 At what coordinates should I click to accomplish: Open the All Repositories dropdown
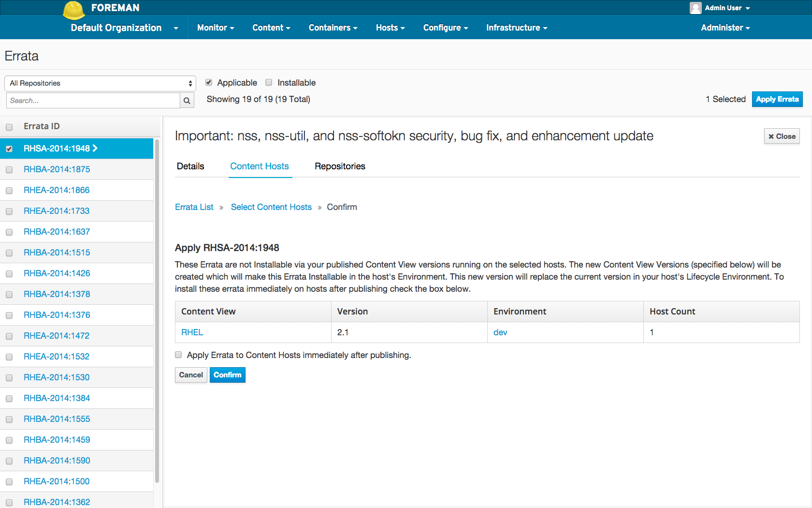(100, 83)
